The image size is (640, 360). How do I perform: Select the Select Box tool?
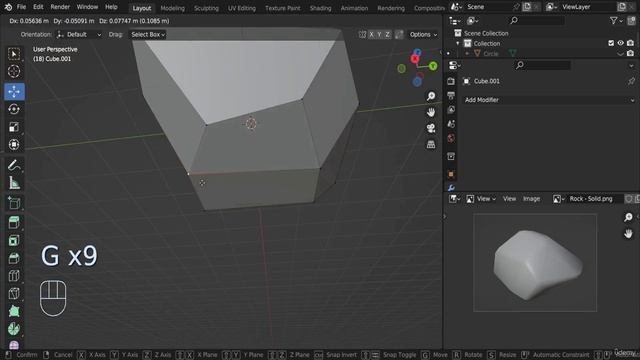point(14,54)
